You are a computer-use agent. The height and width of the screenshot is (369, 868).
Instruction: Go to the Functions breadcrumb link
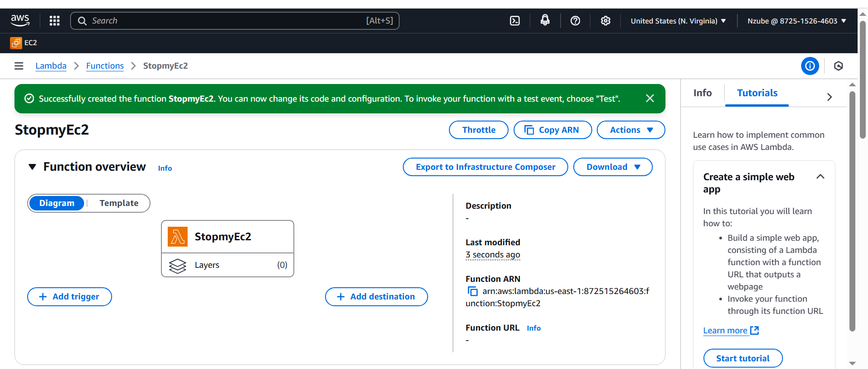[x=105, y=66]
